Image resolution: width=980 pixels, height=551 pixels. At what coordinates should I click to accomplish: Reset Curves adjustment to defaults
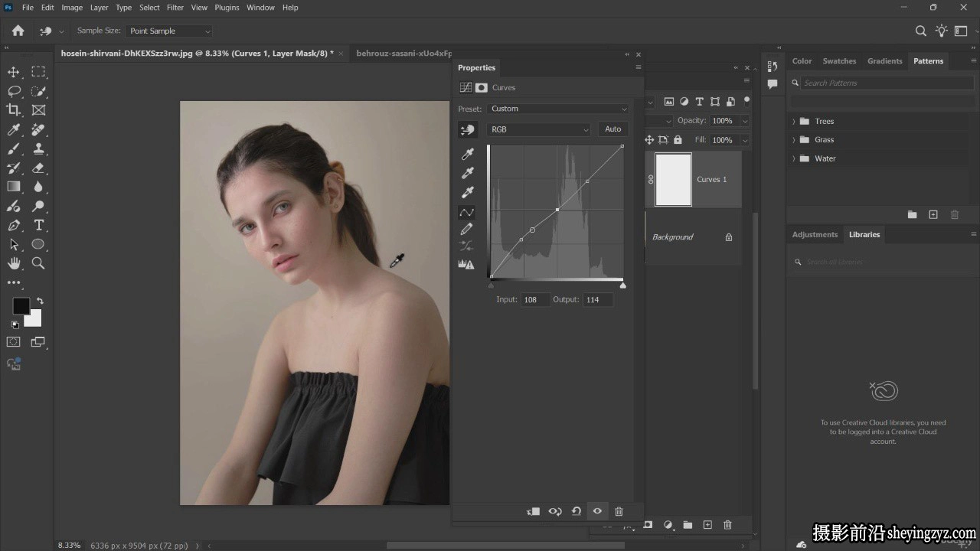(x=577, y=511)
